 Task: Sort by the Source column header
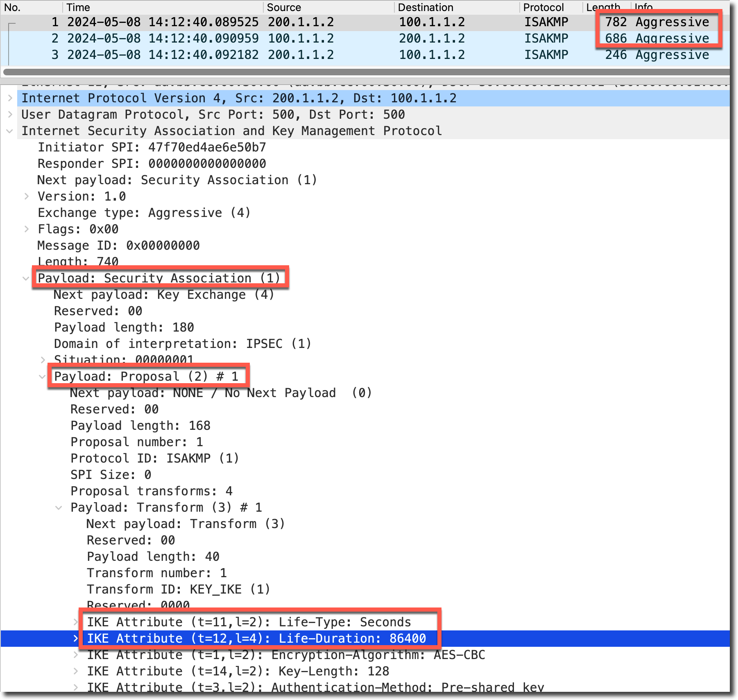(x=283, y=7)
